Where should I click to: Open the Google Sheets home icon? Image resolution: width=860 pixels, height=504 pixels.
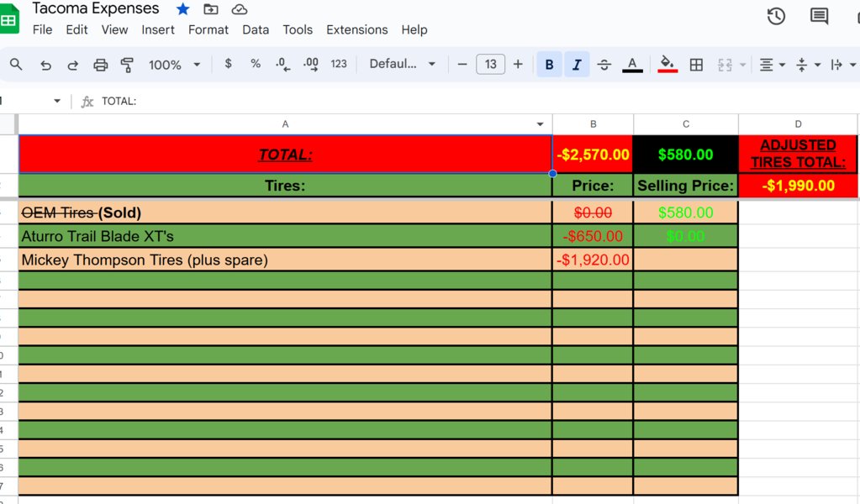pyautogui.click(x=8, y=20)
